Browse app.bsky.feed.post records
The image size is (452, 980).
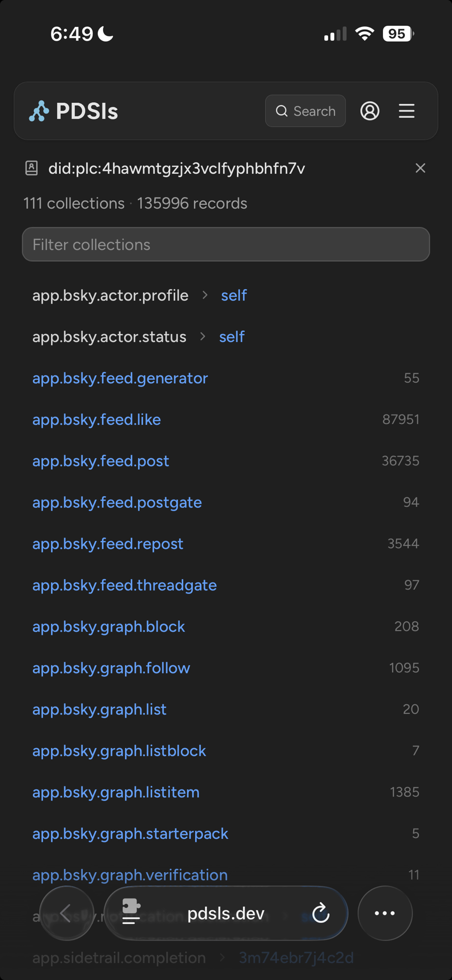click(x=100, y=461)
